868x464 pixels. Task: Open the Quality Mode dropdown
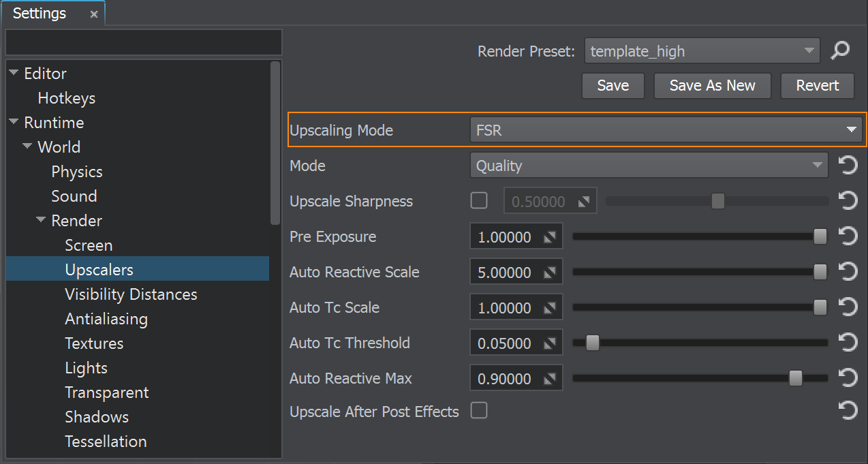(649, 166)
